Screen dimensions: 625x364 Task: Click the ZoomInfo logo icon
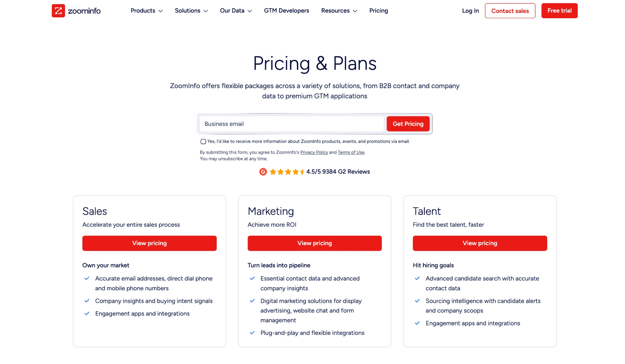pos(58,11)
